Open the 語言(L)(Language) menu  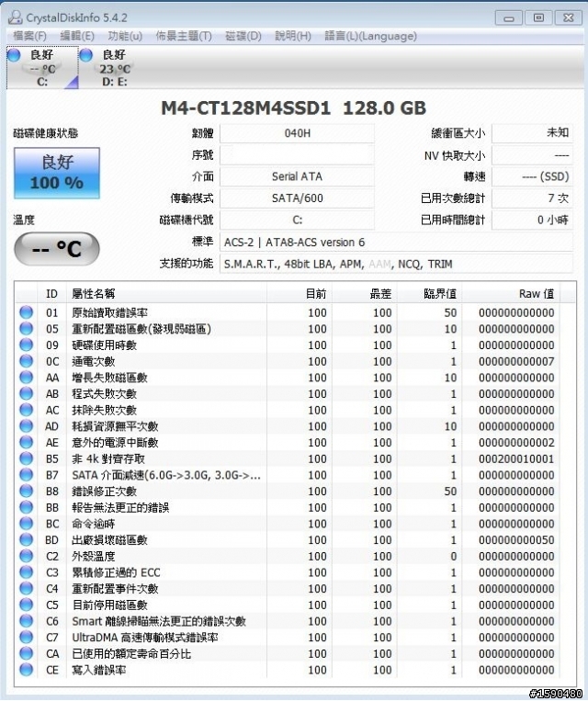pyautogui.click(x=370, y=36)
